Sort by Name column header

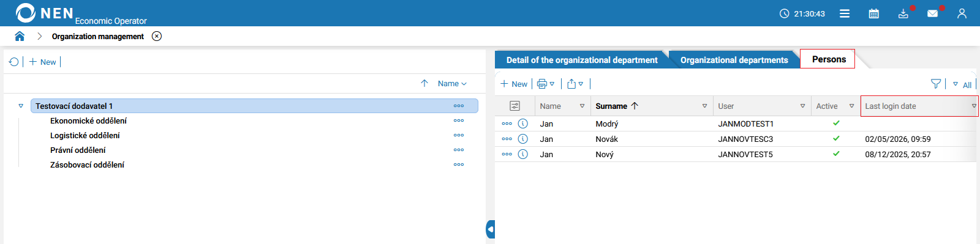550,106
